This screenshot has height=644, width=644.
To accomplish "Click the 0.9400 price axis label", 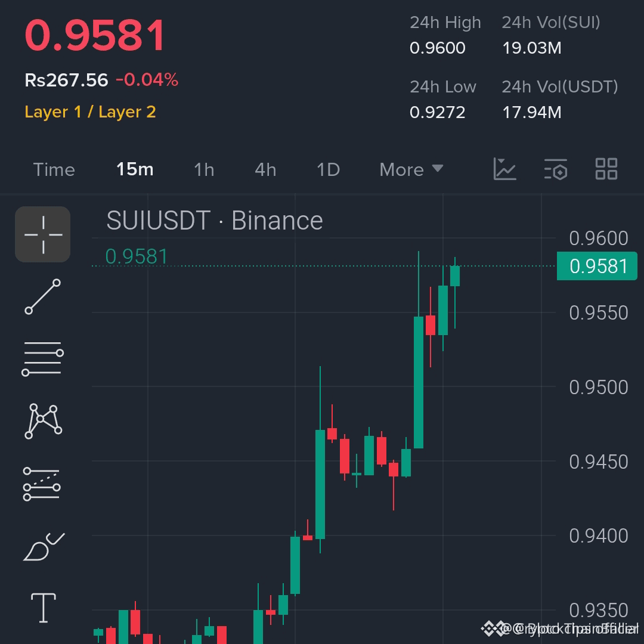I will [599, 535].
